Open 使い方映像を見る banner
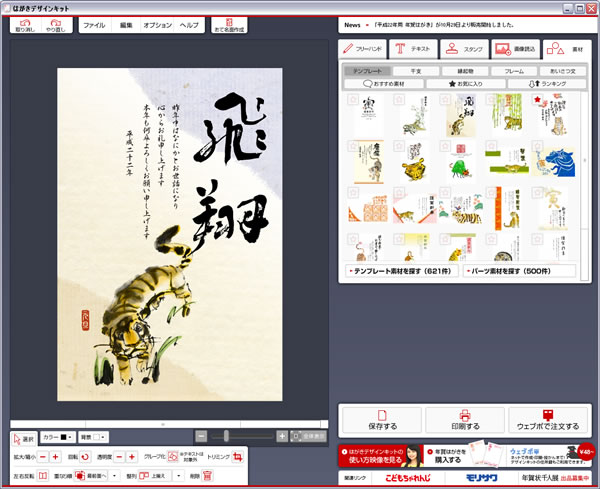The image size is (600, 489). point(381,456)
